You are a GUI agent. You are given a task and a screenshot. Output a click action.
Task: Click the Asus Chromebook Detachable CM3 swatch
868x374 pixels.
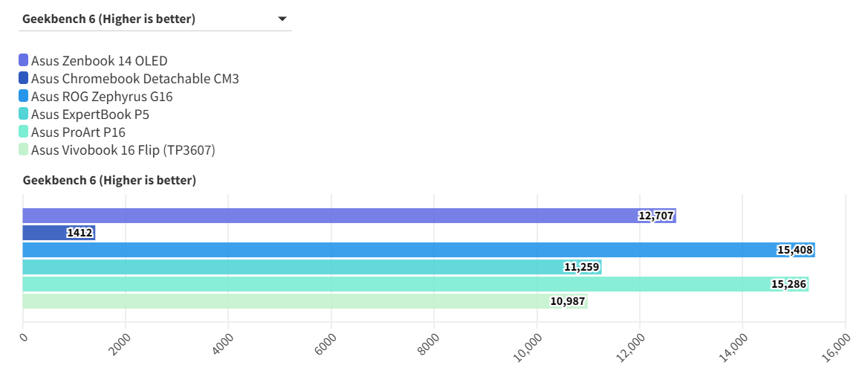[x=24, y=78]
